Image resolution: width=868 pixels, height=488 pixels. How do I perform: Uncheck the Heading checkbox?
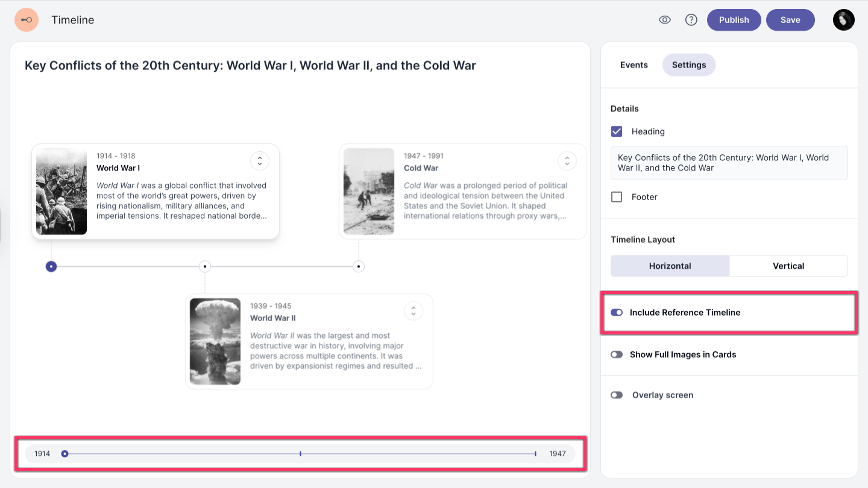[x=617, y=131]
